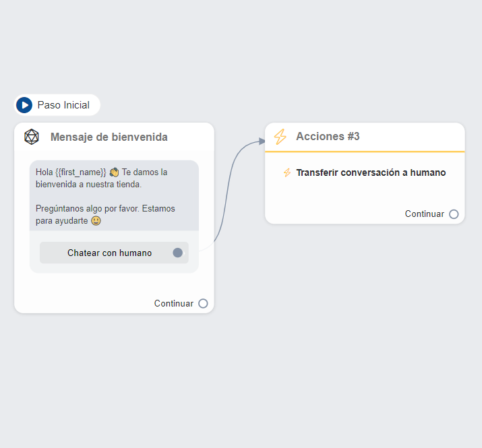482x448 pixels.
Task: Click the gray connector dot on Chatear con humano
Action: [x=178, y=253]
